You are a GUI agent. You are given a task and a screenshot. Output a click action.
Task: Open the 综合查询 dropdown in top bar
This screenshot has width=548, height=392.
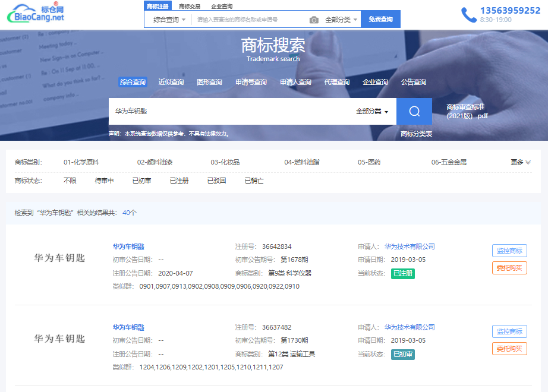tap(169, 20)
